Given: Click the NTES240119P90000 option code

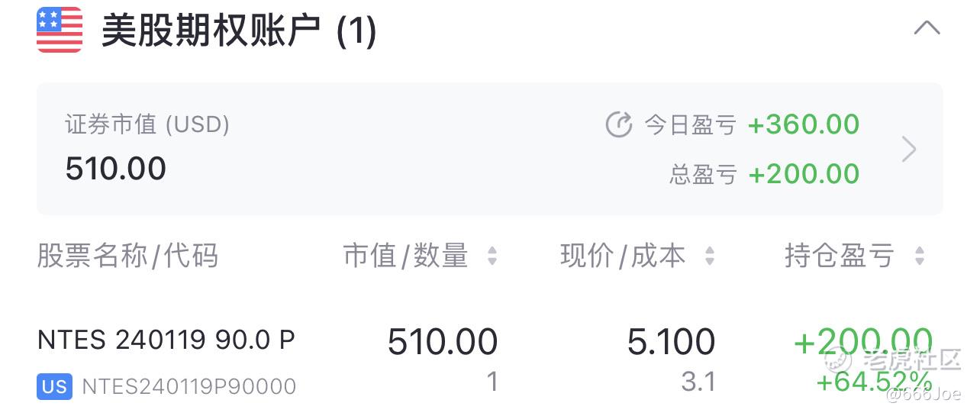Looking at the screenshot, I should (189, 387).
